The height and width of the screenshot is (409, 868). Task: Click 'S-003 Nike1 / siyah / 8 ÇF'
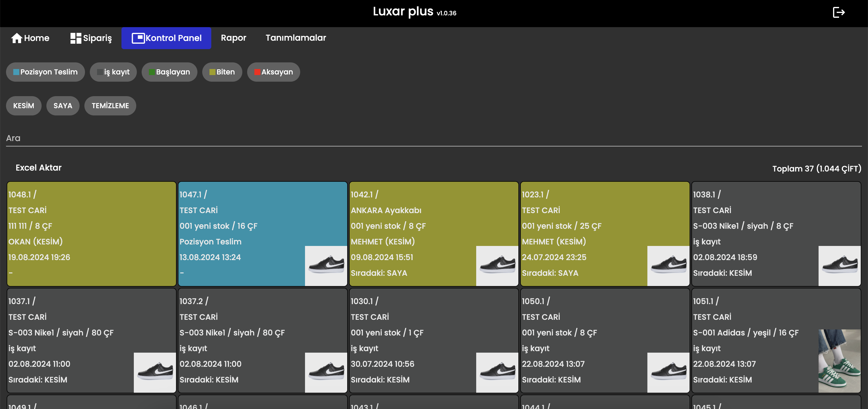tap(743, 226)
